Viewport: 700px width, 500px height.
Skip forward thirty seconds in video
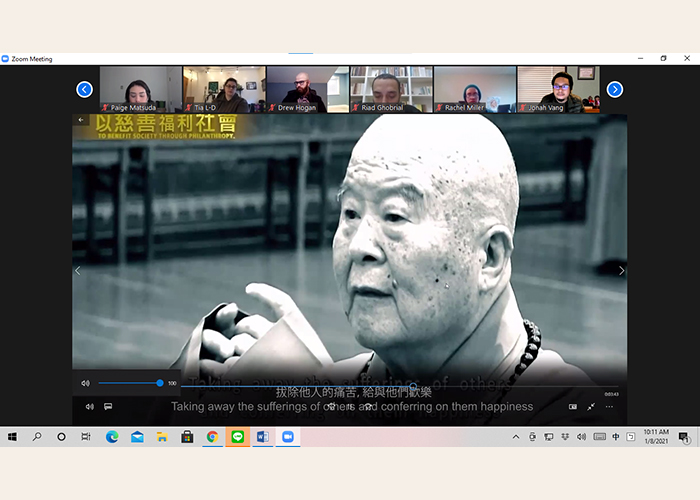coord(368,406)
